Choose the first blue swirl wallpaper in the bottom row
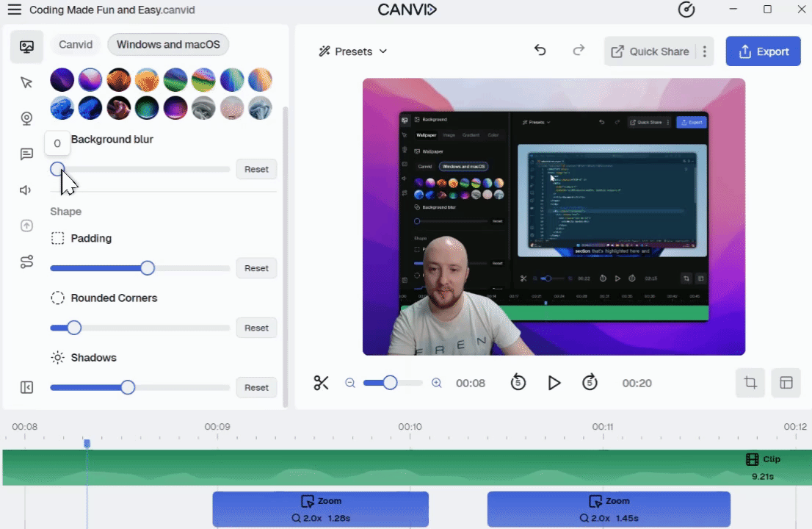Viewport: 812px width, 529px height. click(x=62, y=108)
